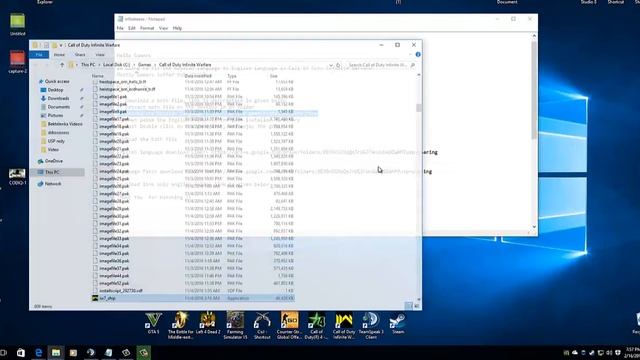
Task: Open Pictures in Quick access
Action: (x=55, y=116)
